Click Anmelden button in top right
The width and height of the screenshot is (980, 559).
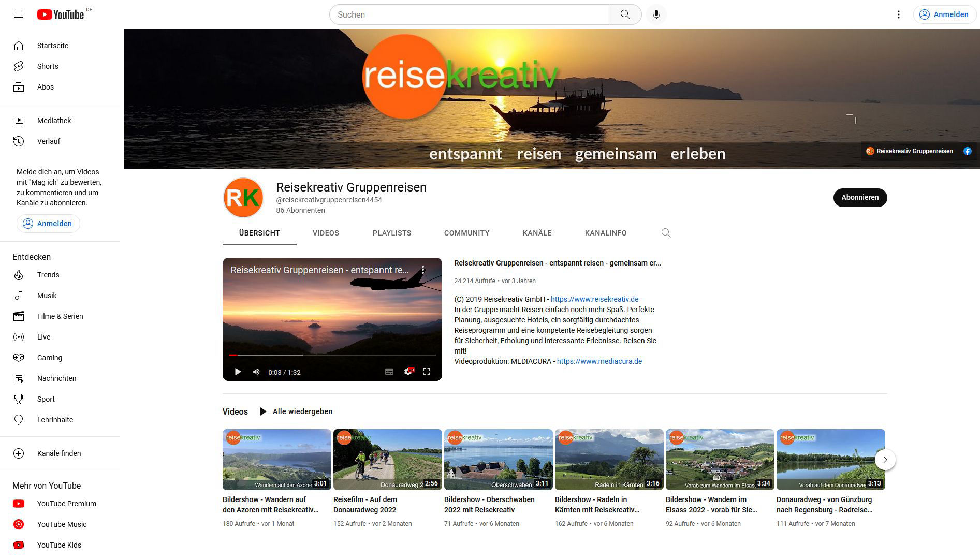point(944,14)
